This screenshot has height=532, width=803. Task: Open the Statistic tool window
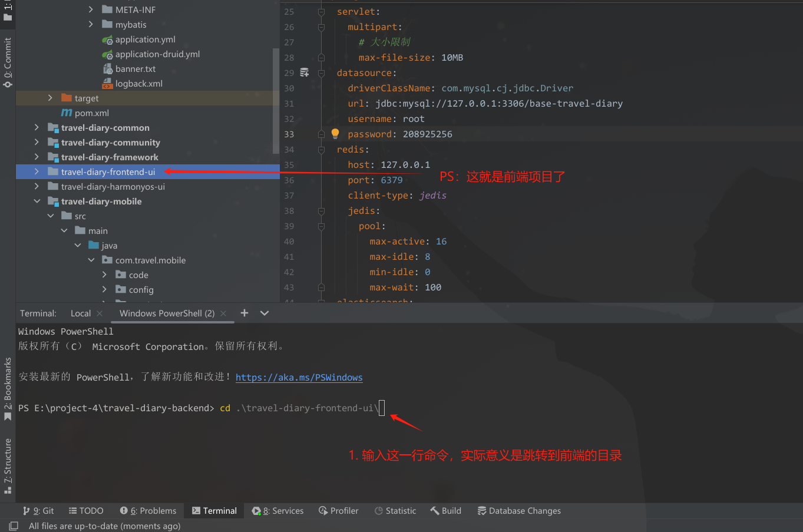395,511
